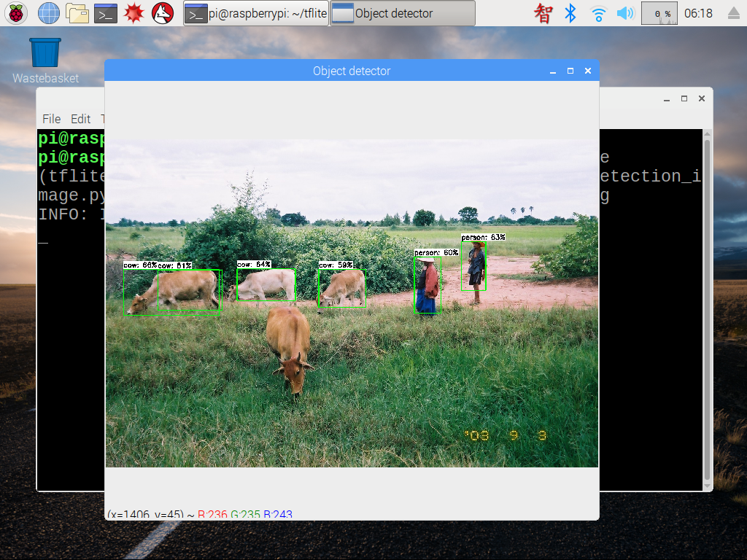
Task: Click the 'cow: 59%' detection label
Action: [336, 265]
